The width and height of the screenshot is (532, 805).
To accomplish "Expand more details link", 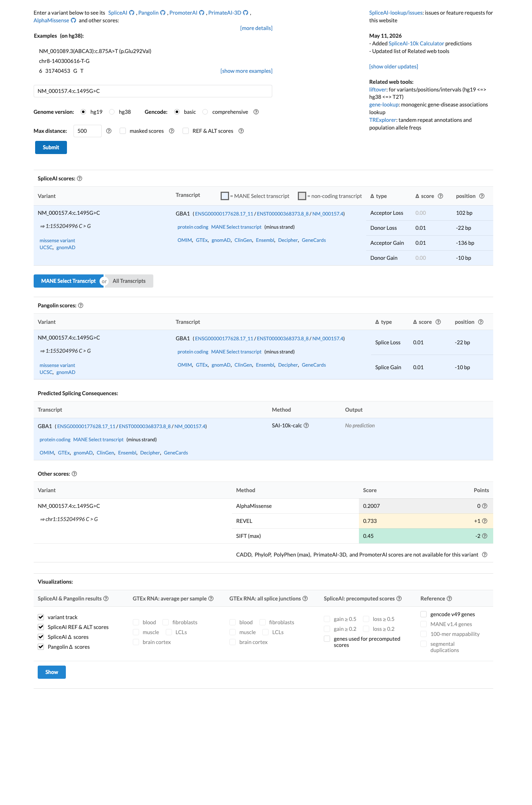I will tap(256, 28).
